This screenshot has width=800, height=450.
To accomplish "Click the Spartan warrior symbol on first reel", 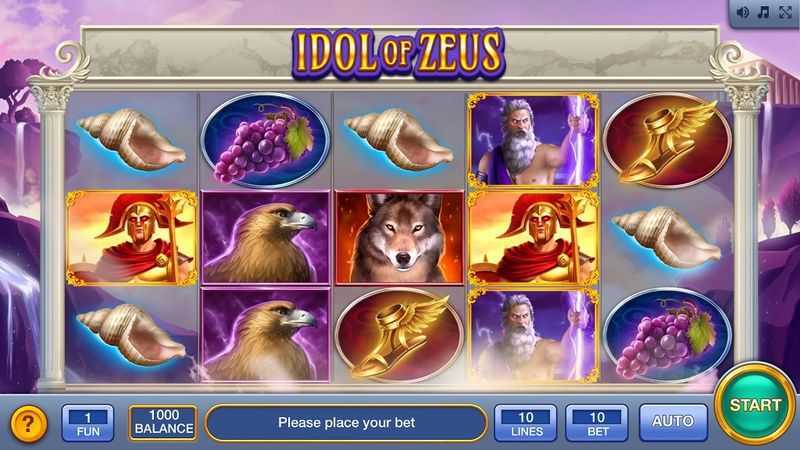I will tap(132, 238).
